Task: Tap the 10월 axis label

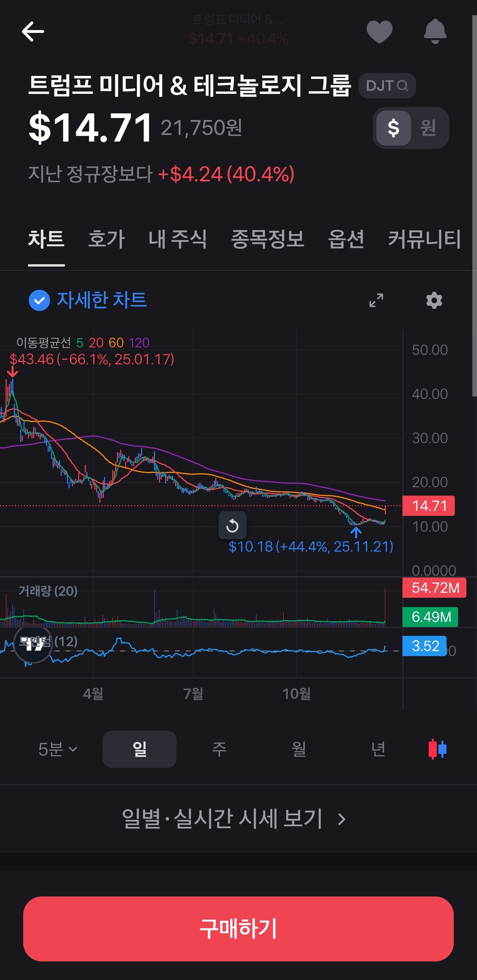Action: pos(296,694)
